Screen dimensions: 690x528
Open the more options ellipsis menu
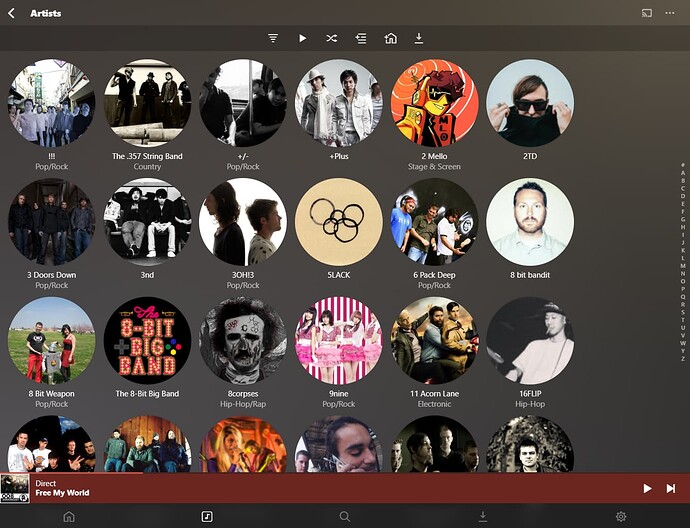(x=670, y=13)
